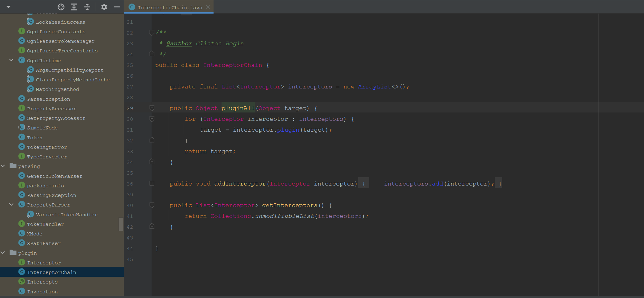Viewport: 644px width, 298px height.
Task: Click the XPathParser class icon
Action: point(22,243)
